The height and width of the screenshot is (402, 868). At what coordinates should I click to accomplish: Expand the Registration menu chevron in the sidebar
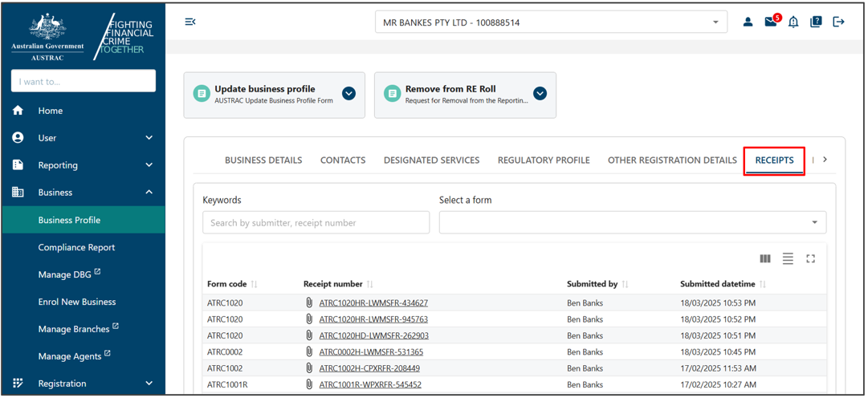click(x=149, y=384)
